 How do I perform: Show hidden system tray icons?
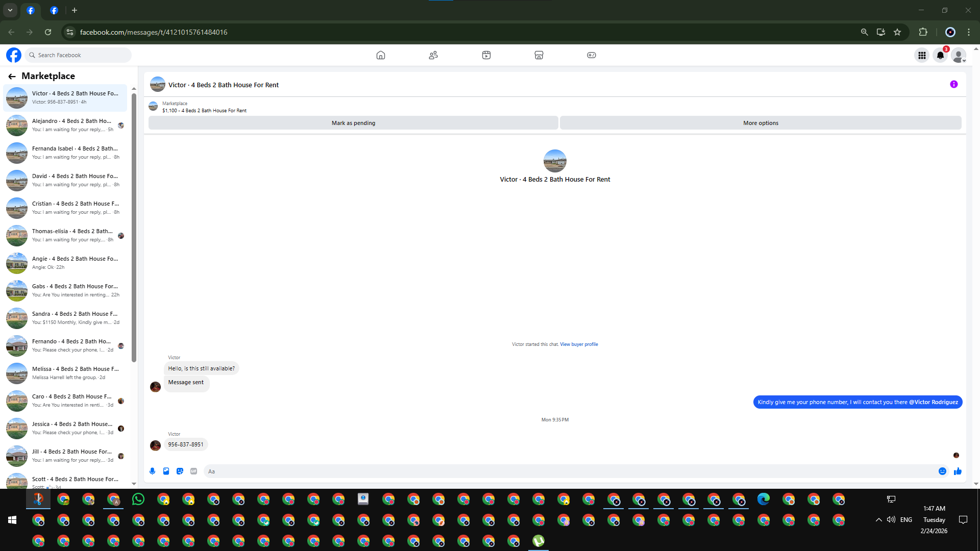point(878,520)
